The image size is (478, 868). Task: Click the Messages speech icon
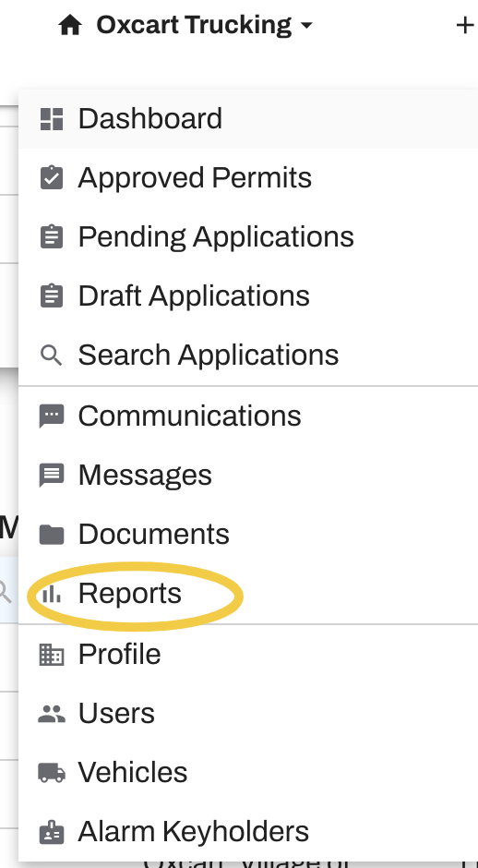click(52, 476)
